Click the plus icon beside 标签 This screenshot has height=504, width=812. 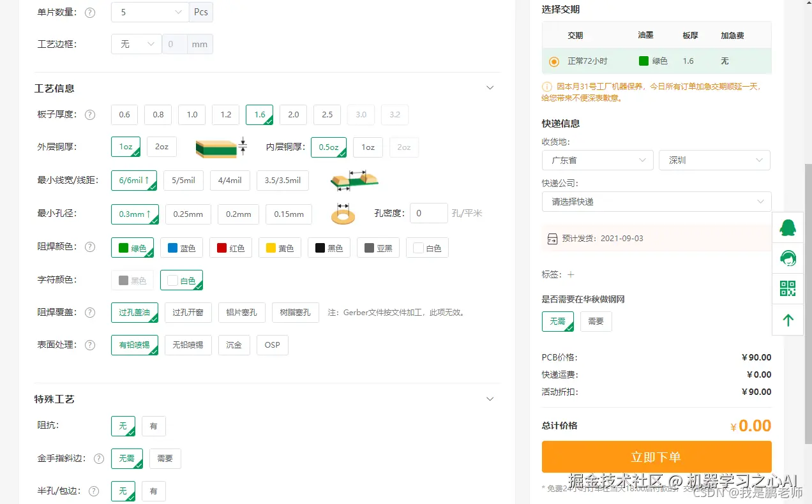tap(569, 274)
